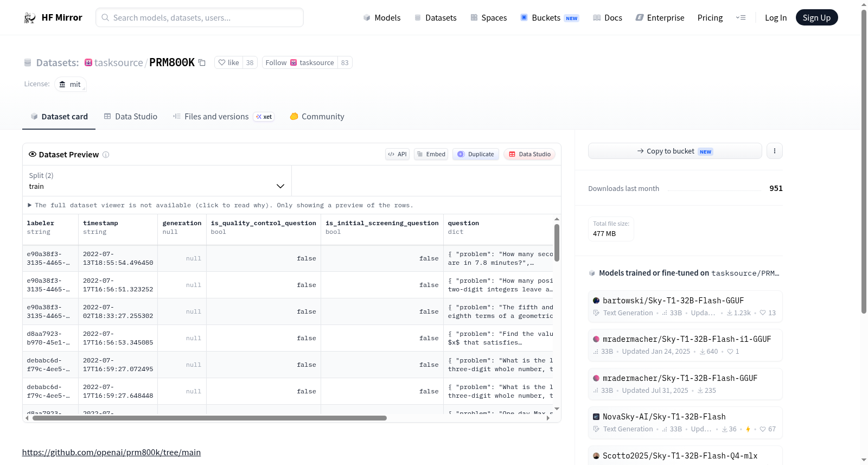Click the horizontal scrollbar of the preview table
Viewport: 868px width, 465px height.
point(209,418)
